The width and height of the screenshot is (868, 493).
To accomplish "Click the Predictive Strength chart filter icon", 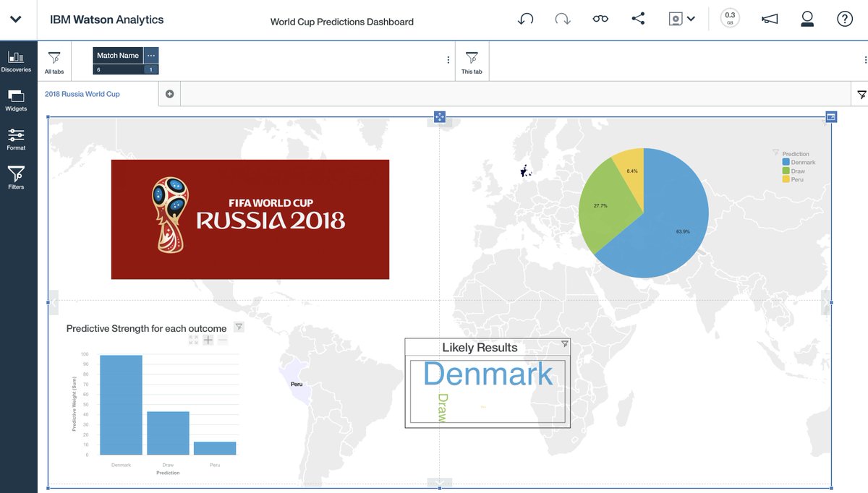I will [x=239, y=327].
